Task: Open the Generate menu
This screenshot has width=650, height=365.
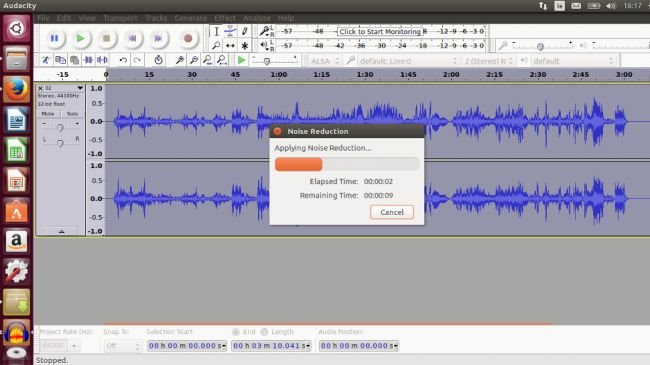Action: coord(190,18)
